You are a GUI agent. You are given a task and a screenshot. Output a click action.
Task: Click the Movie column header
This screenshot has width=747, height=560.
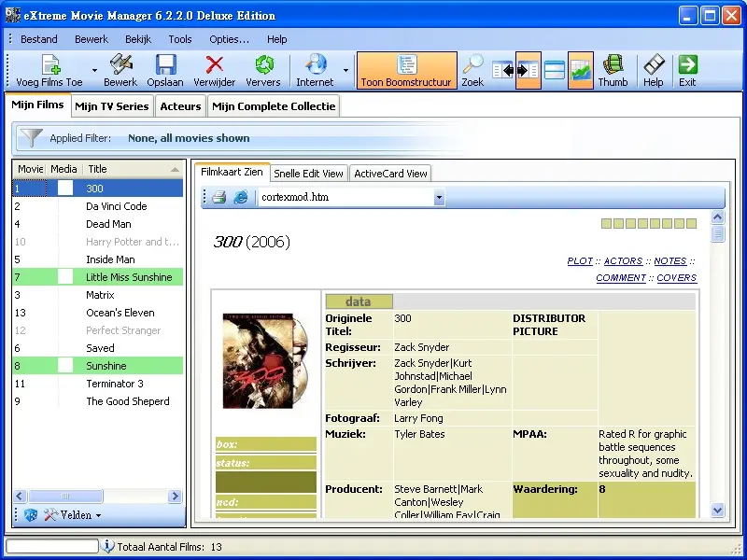point(30,169)
